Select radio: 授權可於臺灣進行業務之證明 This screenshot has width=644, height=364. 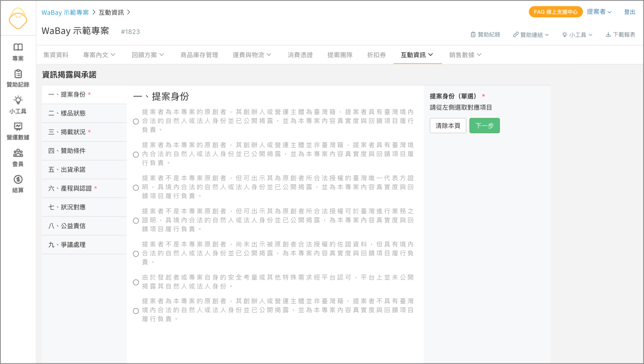136,220
